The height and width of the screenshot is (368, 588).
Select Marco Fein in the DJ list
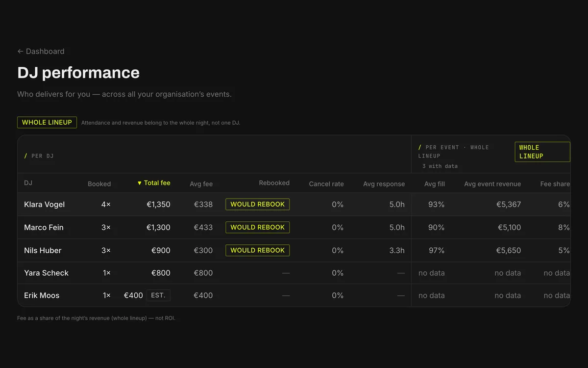coord(44,228)
